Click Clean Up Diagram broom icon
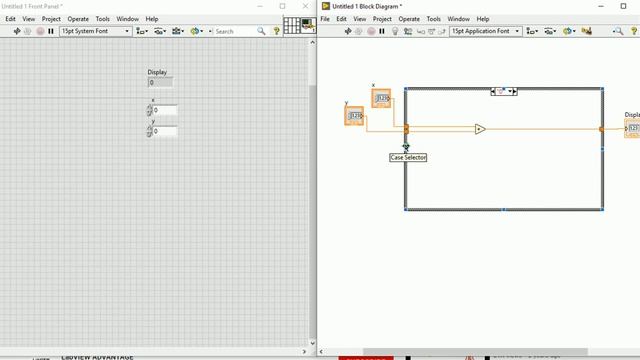 (x=587, y=31)
